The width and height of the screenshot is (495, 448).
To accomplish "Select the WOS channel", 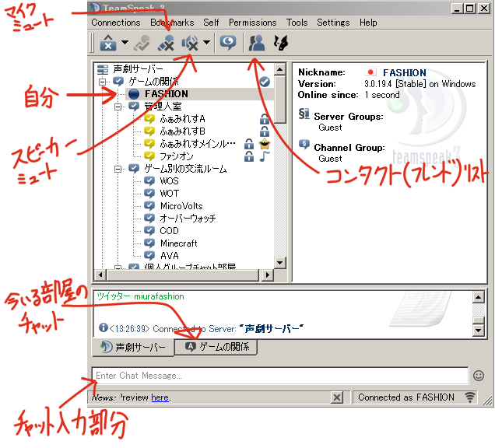I will (169, 181).
